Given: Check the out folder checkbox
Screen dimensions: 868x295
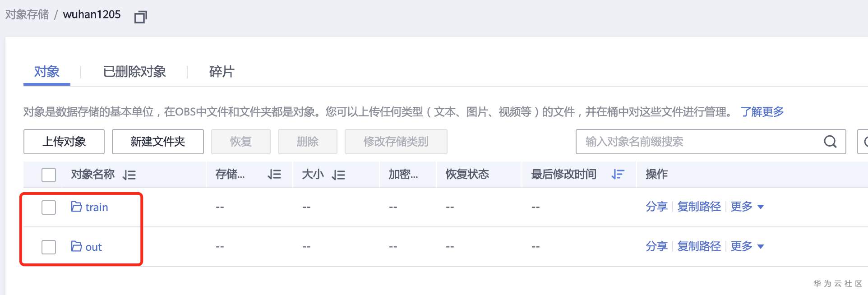Looking at the screenshot, I should tap(49, 247).
